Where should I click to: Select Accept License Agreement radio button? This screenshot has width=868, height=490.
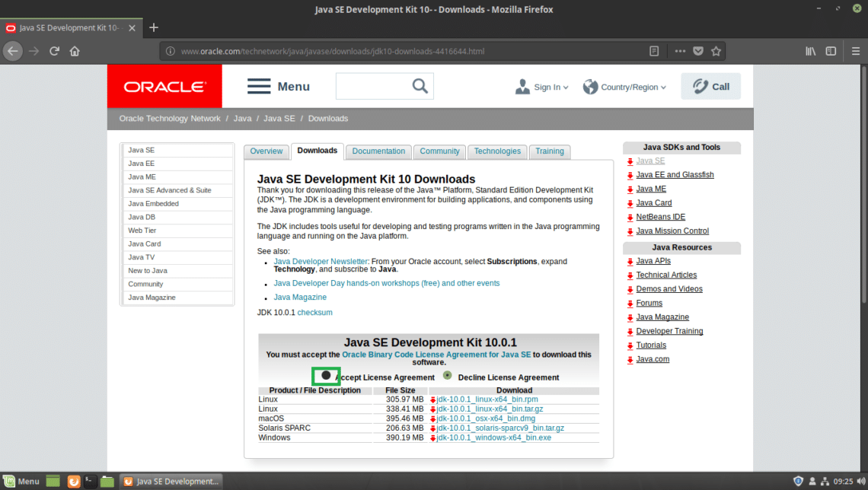(x=326, y=376)
